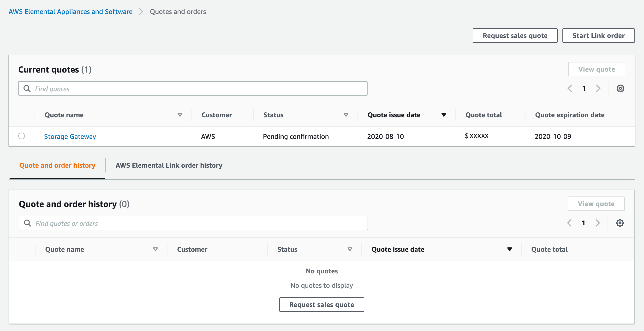
Task: Select the Quote and order history tab
Action: (57, 165)
